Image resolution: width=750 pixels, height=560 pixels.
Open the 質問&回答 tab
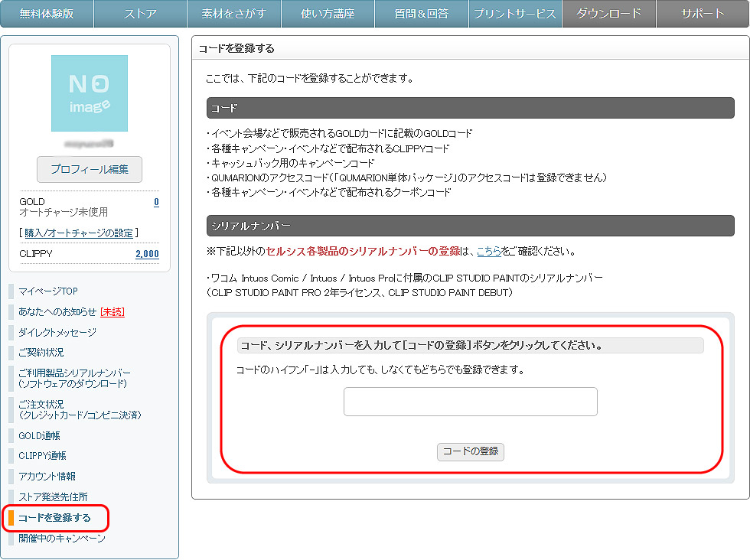tap(422, 14)
